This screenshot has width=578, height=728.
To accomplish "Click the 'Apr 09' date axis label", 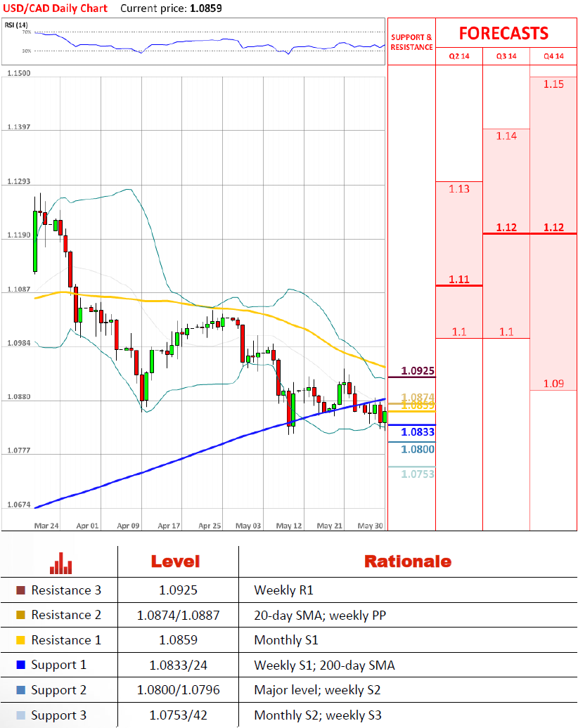I will click(x=128, y=526).
